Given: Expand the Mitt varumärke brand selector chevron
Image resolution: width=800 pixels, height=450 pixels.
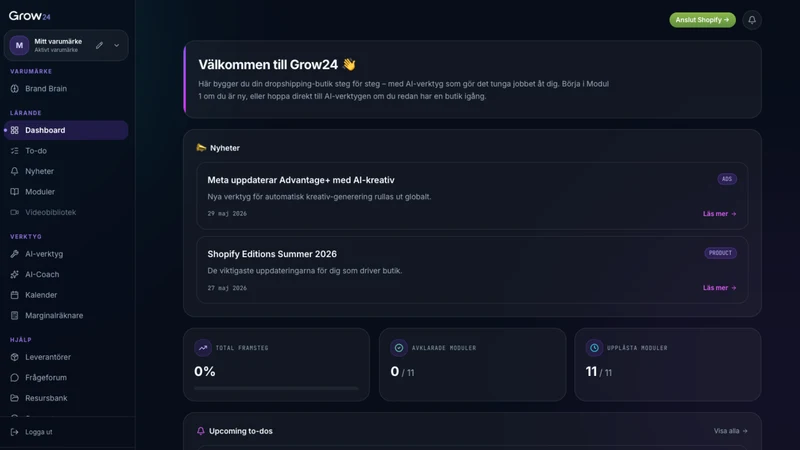Looking at the screenshot, I should point(117,45).
